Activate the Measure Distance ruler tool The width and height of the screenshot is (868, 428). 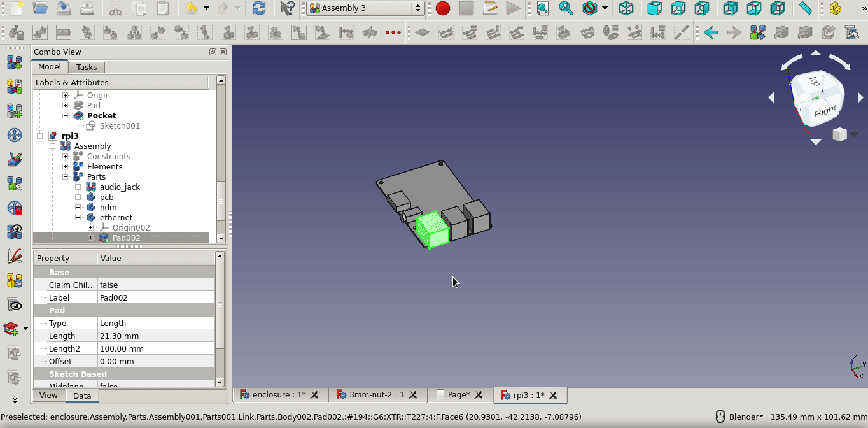[806, 9]
